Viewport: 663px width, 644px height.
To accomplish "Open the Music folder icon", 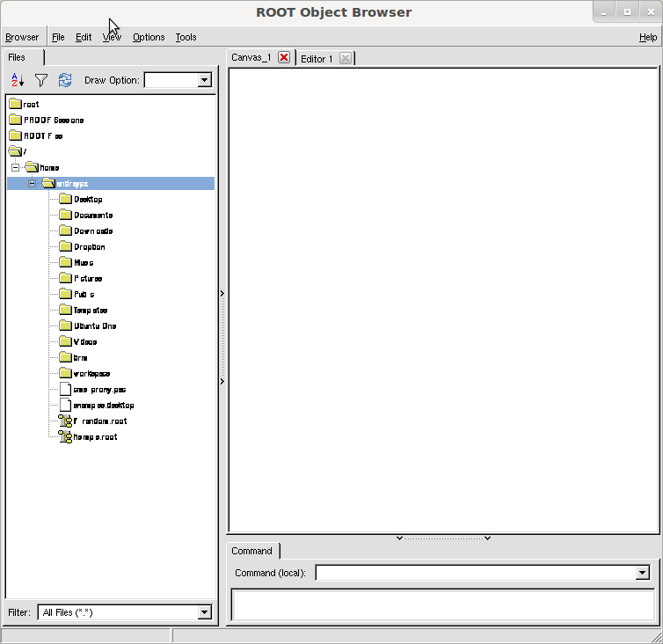I will [x=66, y=262].
